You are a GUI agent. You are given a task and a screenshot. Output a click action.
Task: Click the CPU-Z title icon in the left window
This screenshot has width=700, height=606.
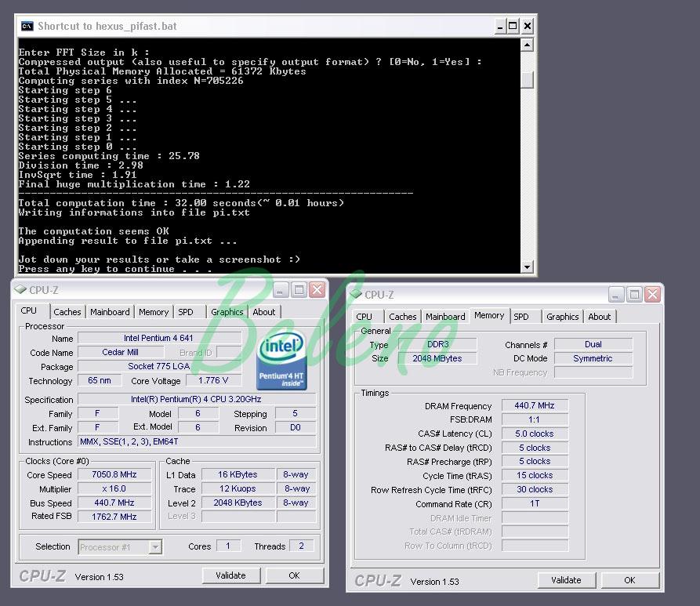tap(20, 289)
